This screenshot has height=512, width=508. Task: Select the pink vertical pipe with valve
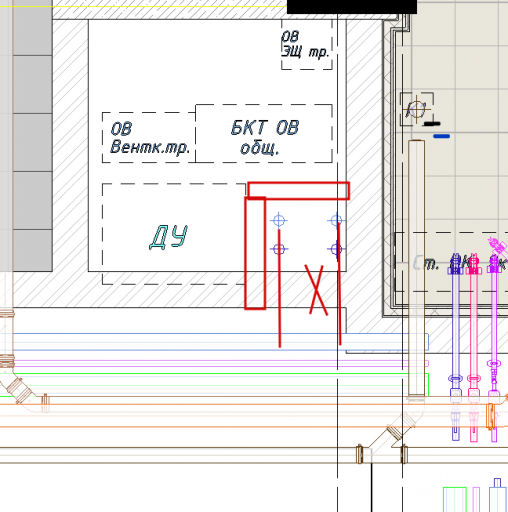[474, 347]
